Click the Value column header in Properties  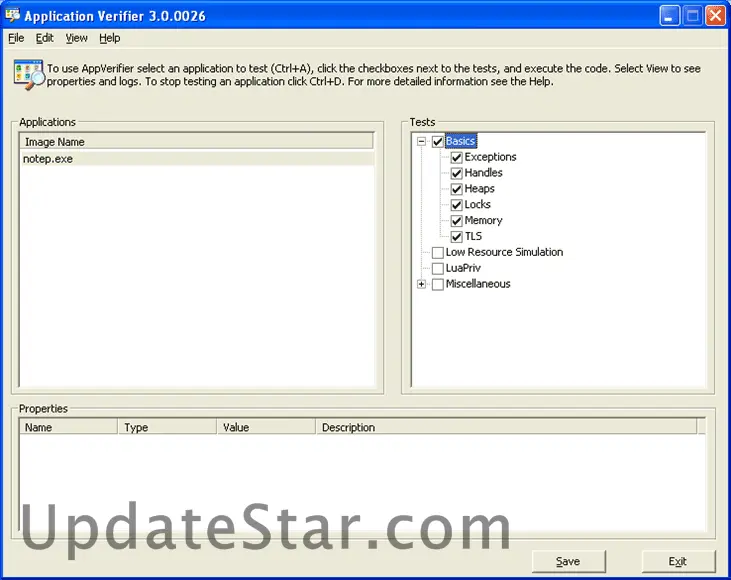click(266, 427)
